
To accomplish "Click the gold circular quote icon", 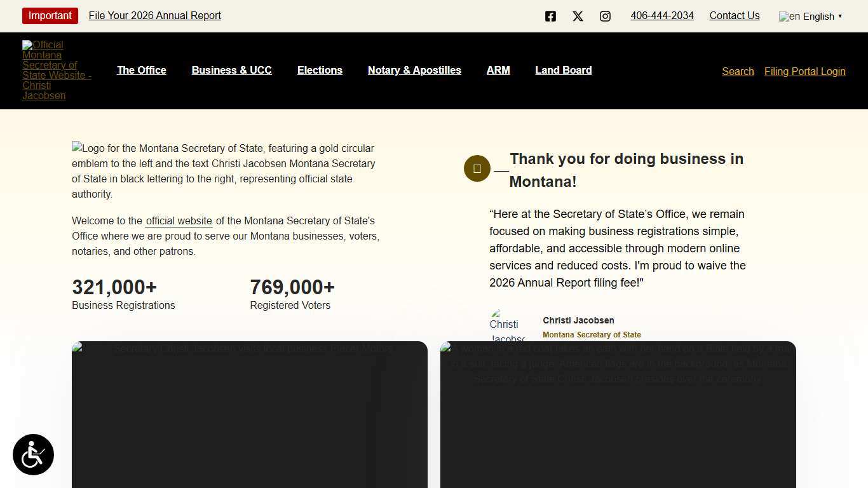I will pyautogui.click(x=477, y=168).
